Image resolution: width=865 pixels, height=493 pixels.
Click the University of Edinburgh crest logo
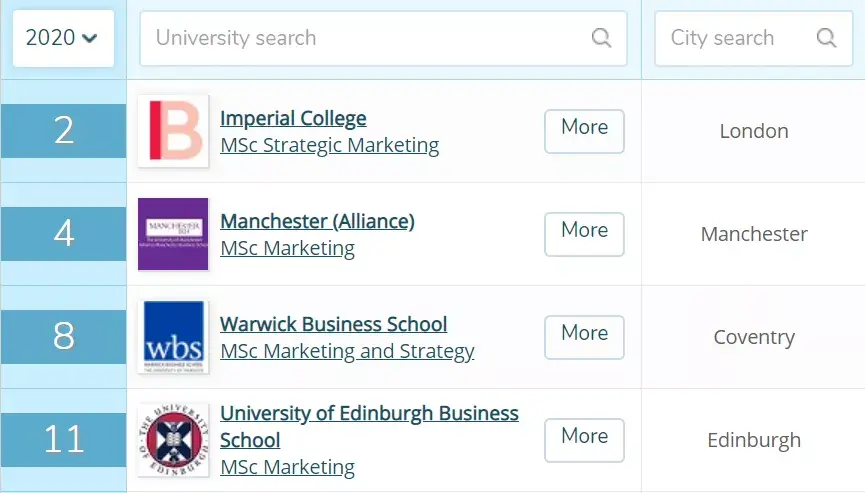173,440
